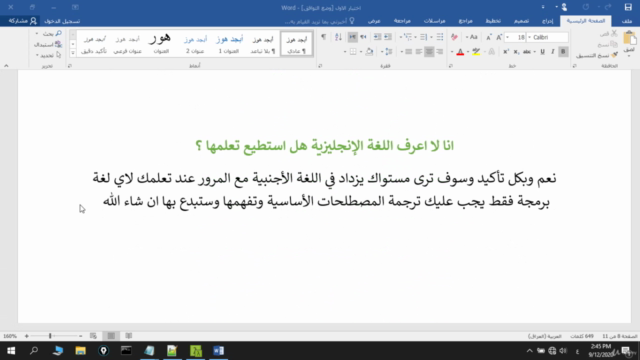Apply the yellow text highlight color
This screenshot has width=640, height=360.
click(476, 52)
